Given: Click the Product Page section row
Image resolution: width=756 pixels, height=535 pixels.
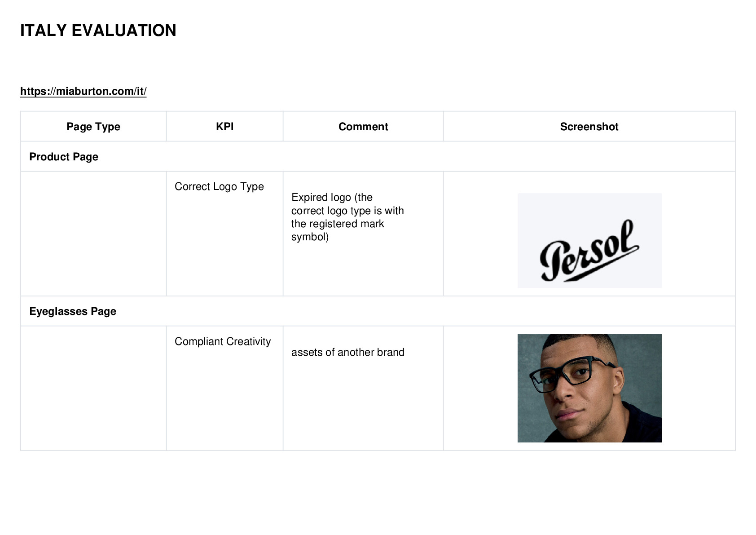Looking at the screenshot, I should point(378,157).
